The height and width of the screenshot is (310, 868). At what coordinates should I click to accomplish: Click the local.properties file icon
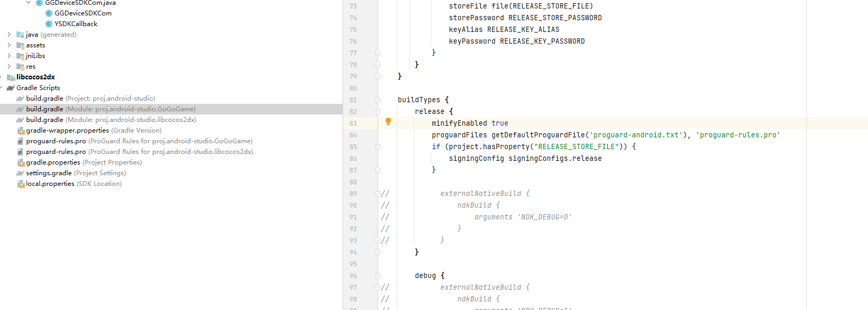[20, 184]
